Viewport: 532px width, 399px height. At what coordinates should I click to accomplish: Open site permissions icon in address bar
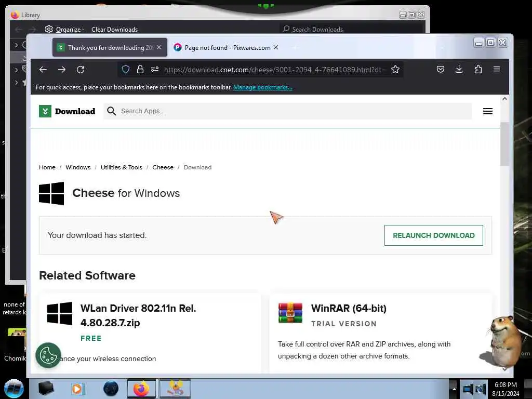click(155, 70)
